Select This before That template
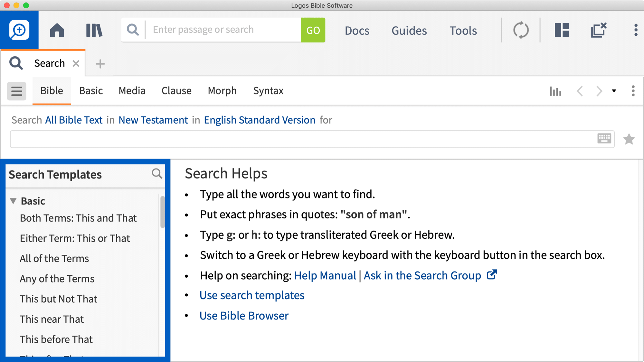 56,339
